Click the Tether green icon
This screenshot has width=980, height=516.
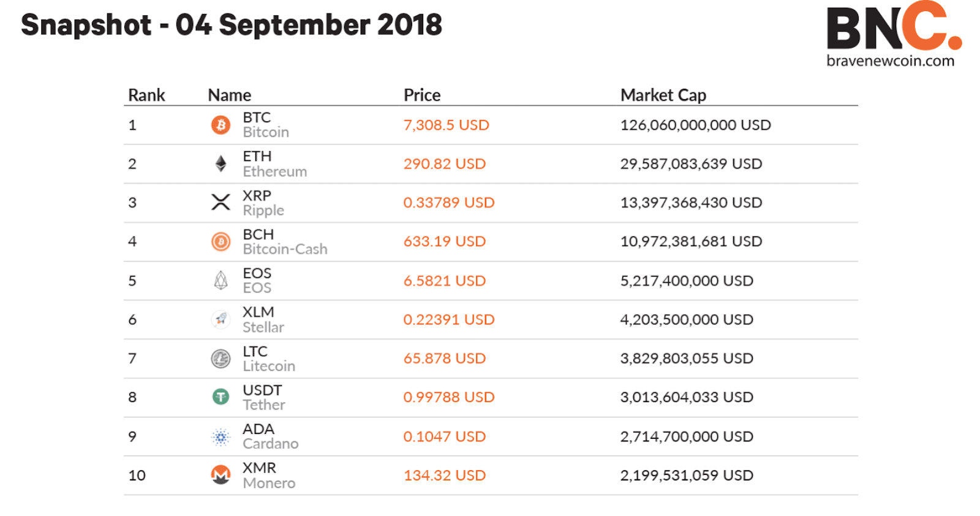click(x=221, y=397)
